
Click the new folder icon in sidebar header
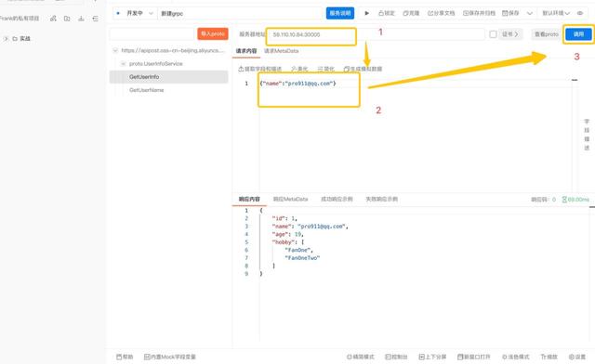(67, 19)
